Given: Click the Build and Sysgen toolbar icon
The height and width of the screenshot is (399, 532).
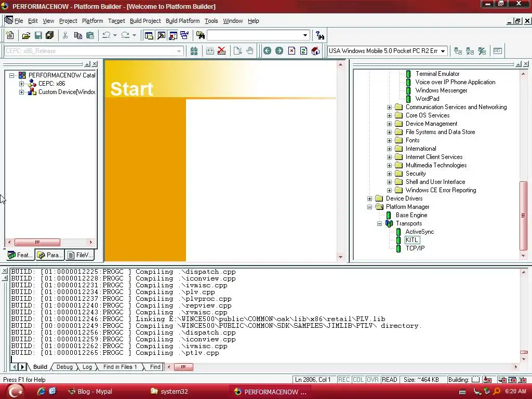Looking at the screenshot, I should (194, 51).
